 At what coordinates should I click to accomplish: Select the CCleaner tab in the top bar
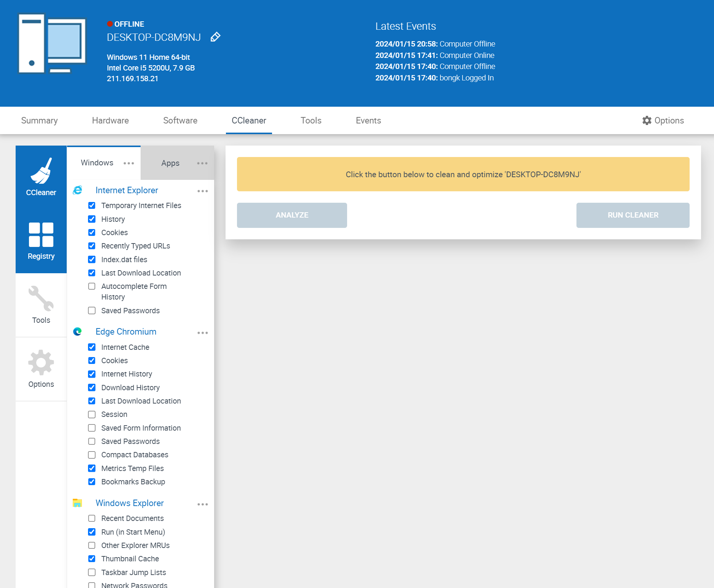pos(249,120)
